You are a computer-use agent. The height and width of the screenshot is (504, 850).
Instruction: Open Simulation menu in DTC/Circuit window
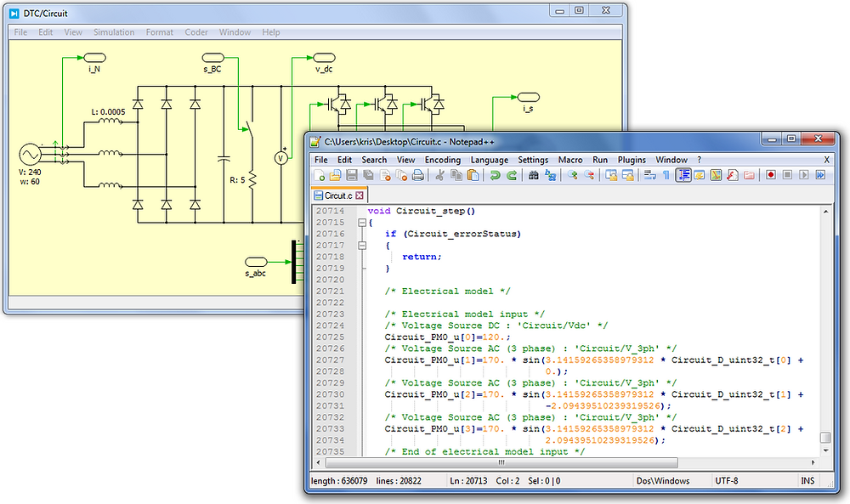click(114, 32)
